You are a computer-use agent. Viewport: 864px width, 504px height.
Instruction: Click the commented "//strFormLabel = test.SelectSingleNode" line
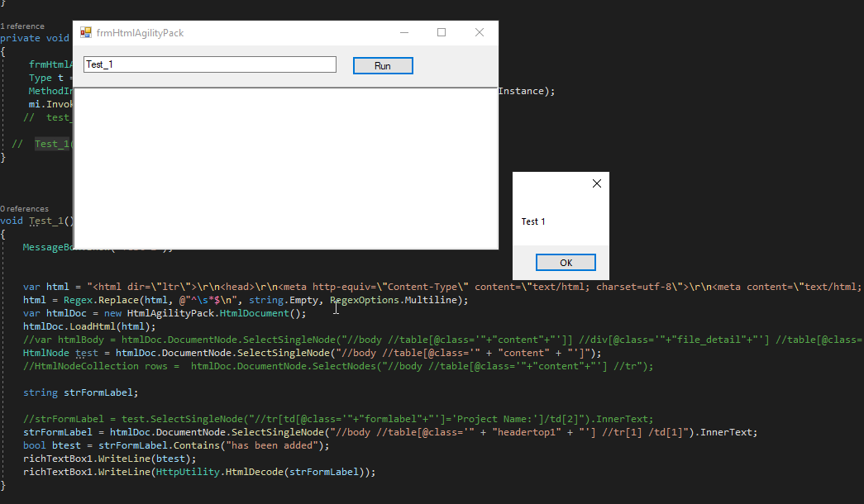click(x=338, y=419)
